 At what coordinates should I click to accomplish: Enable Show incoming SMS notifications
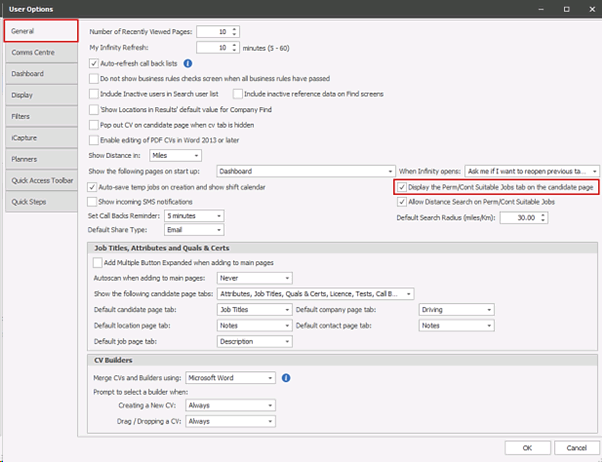[x=94, y=202]
